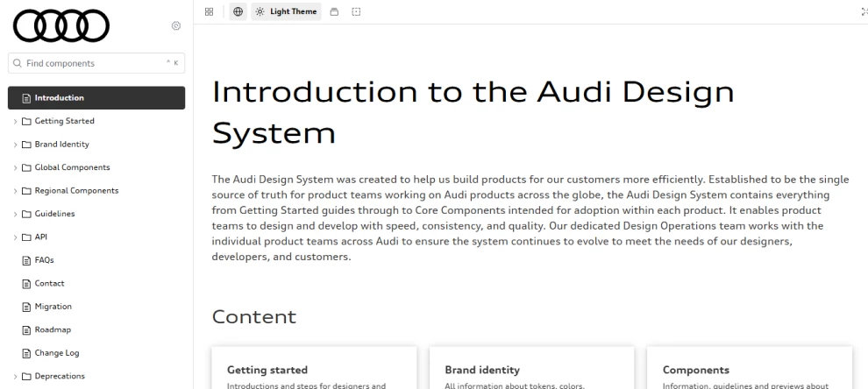Click the search magnifier icon
Viewport: 868px width, 389px height.
point(18,63)
